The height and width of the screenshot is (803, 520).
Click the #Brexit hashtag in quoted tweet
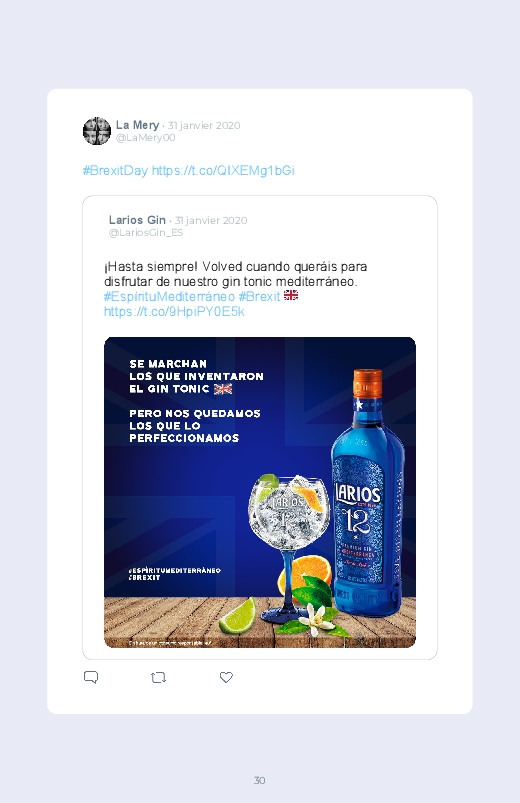pos(259,297)
